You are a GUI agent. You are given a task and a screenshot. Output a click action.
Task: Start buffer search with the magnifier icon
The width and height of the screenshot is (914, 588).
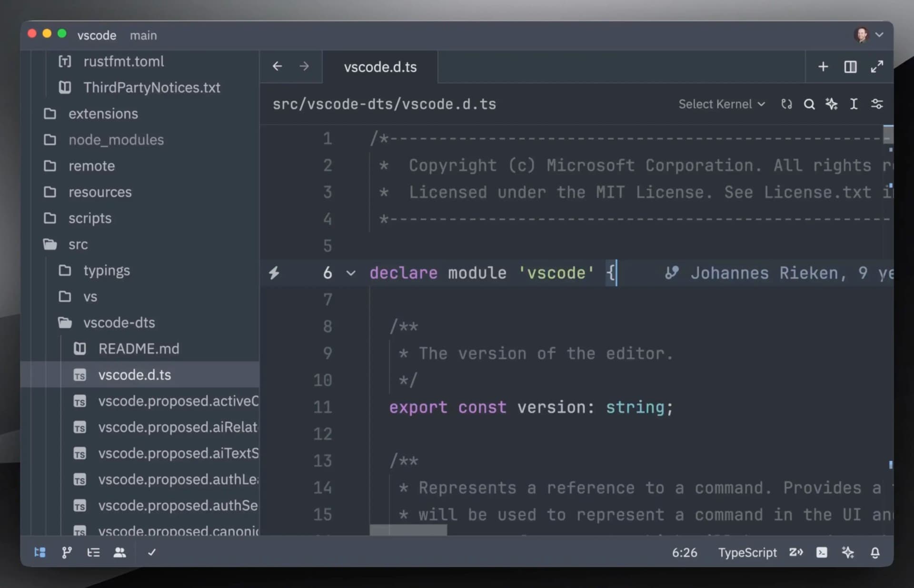pos(810,104)
